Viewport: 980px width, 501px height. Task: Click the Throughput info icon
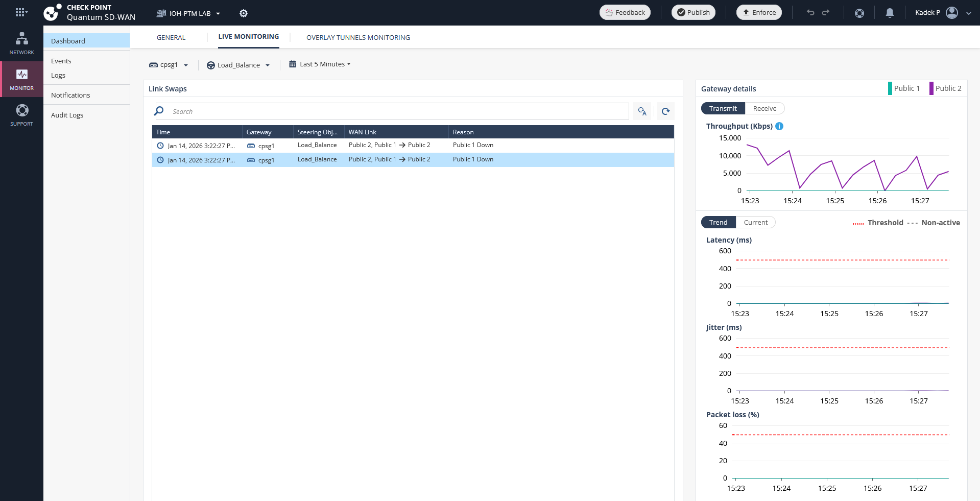click(x=779, y=126)
